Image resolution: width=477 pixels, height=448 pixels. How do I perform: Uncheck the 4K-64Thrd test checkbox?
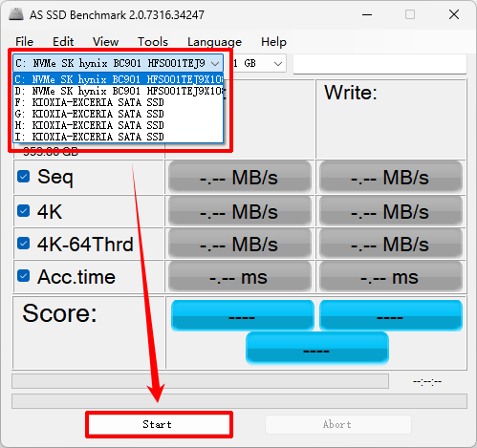tap(24, 244)
